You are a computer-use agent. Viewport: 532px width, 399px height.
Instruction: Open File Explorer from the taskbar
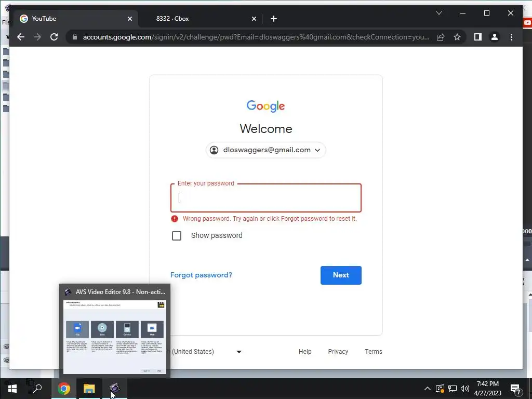point(89,389)
